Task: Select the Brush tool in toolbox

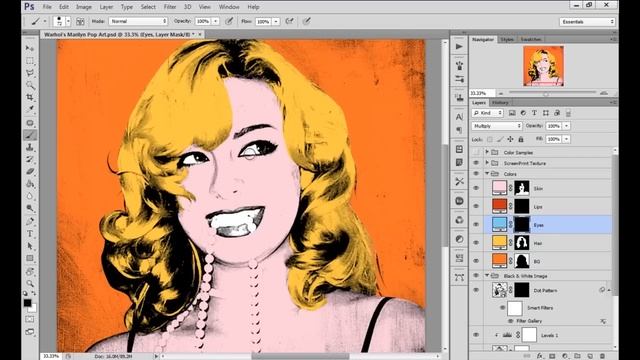Action: [29, 135]
